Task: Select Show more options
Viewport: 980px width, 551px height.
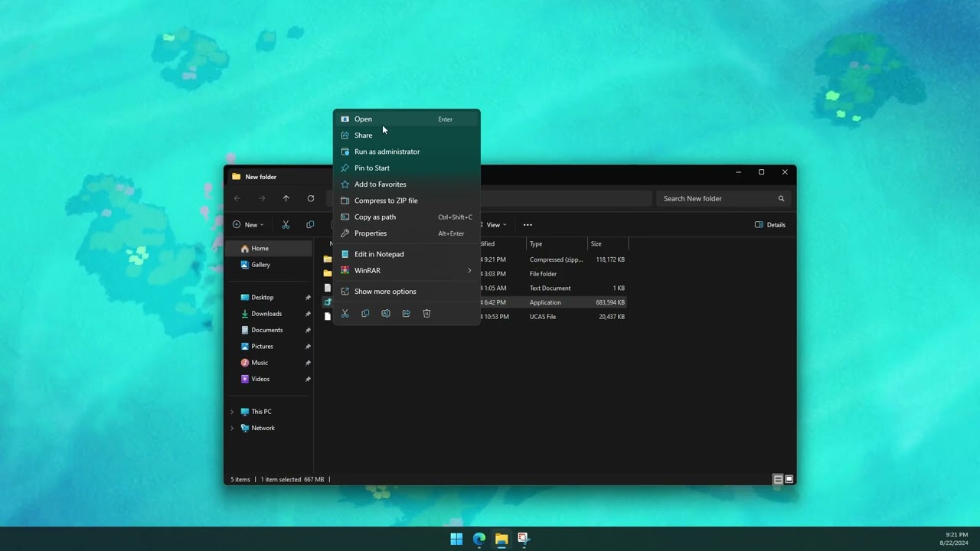Action: [x=407, y=292]
